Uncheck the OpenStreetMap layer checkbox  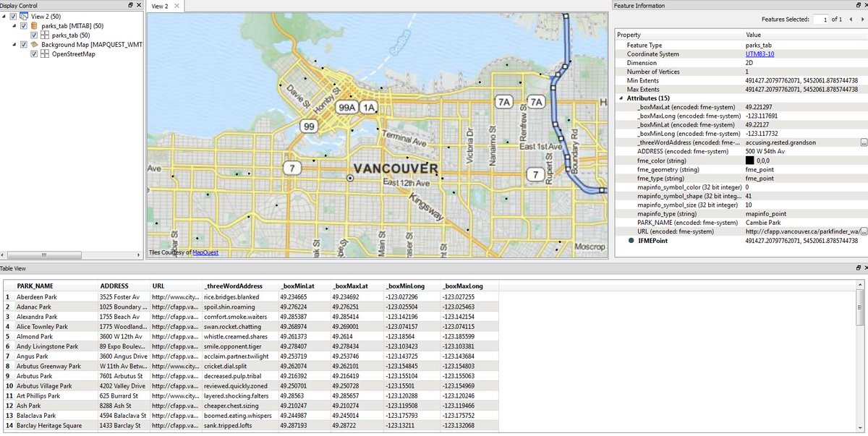click(34, 54)
